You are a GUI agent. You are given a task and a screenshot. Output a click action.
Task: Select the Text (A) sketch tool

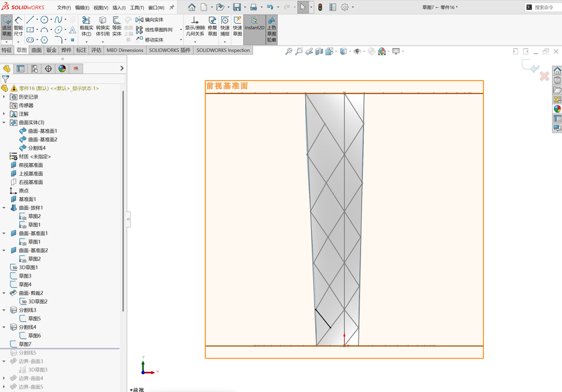[72, 30]
